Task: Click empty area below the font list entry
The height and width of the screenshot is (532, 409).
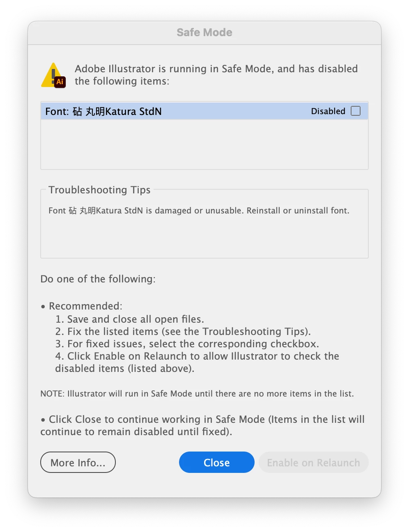Action: coord(204,144)
